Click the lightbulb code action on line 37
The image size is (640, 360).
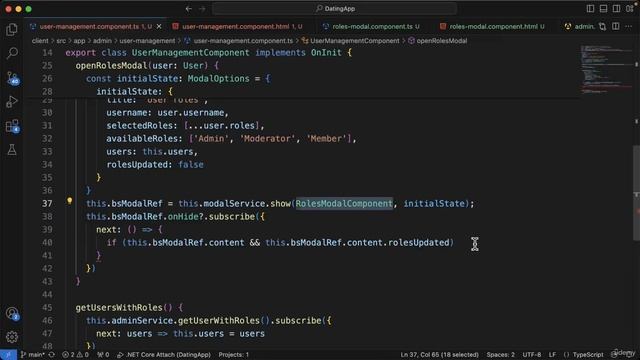coord(69,201)
